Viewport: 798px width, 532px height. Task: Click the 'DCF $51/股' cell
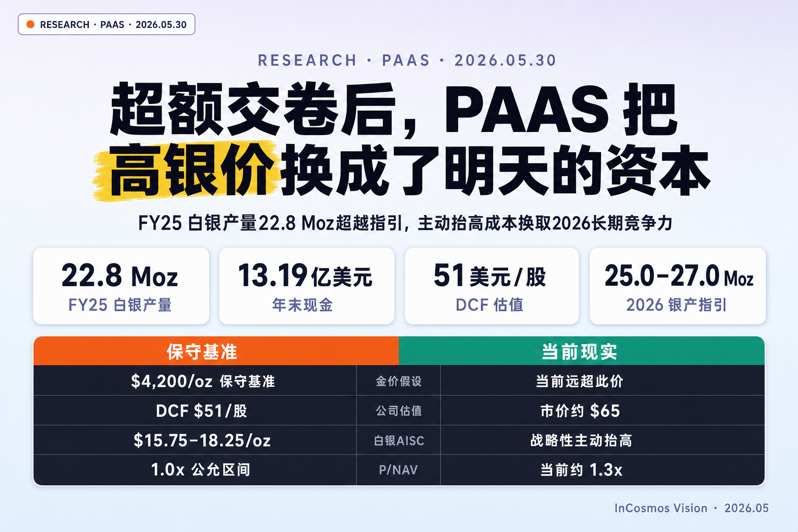(195, 410)
